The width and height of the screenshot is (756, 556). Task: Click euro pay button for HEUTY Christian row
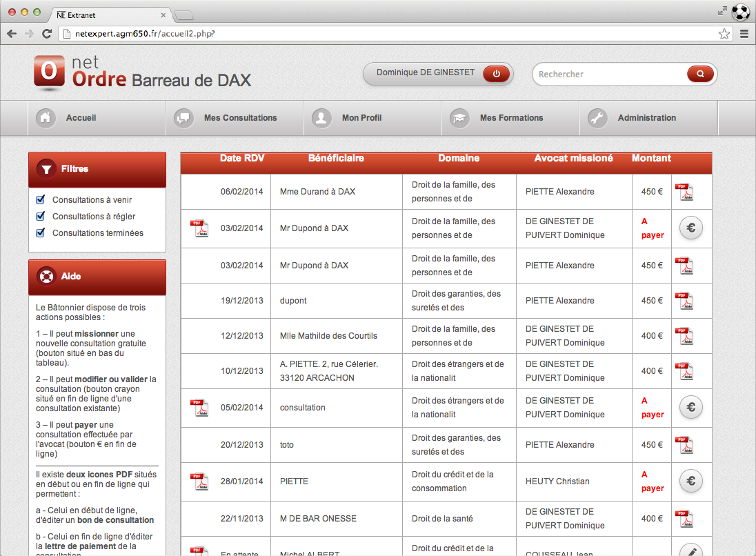(x=690, y=481)
